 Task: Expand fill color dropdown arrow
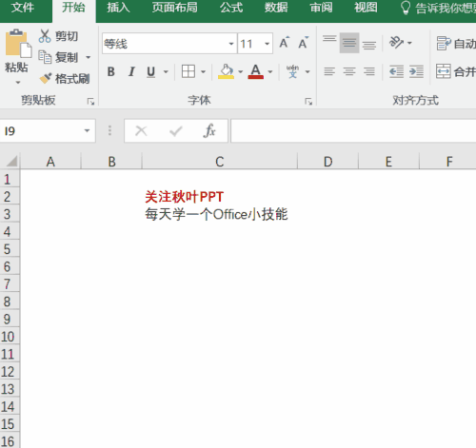tap(240, 71)
